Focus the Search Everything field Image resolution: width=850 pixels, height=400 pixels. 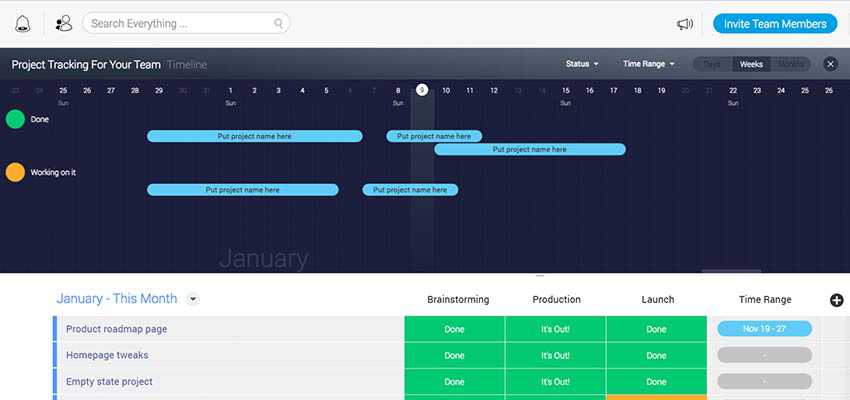[180, 23]
